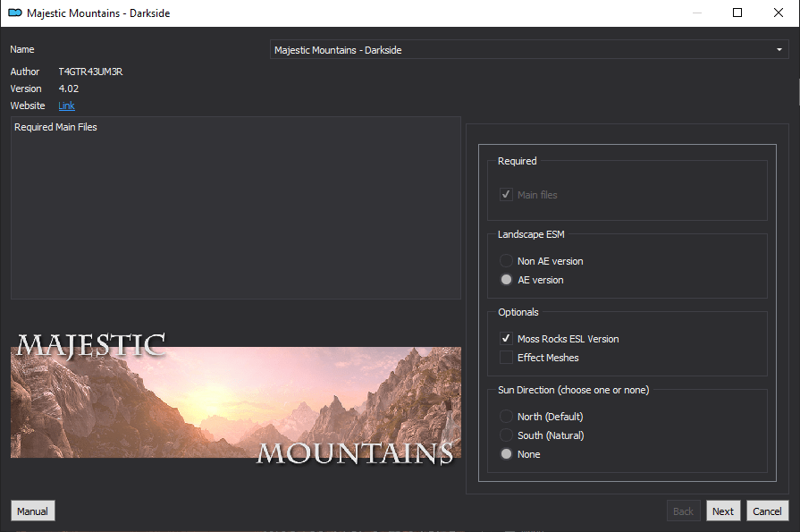Close the installer window
This screenshot has width=800, height=532.
pyautogui.click(x=778, y=13)
